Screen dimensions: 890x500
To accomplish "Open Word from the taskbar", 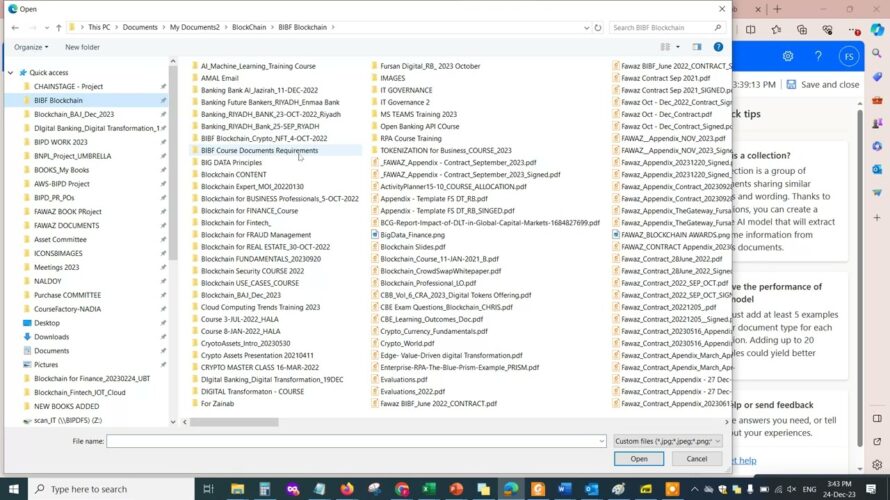I will click(564, 489).
